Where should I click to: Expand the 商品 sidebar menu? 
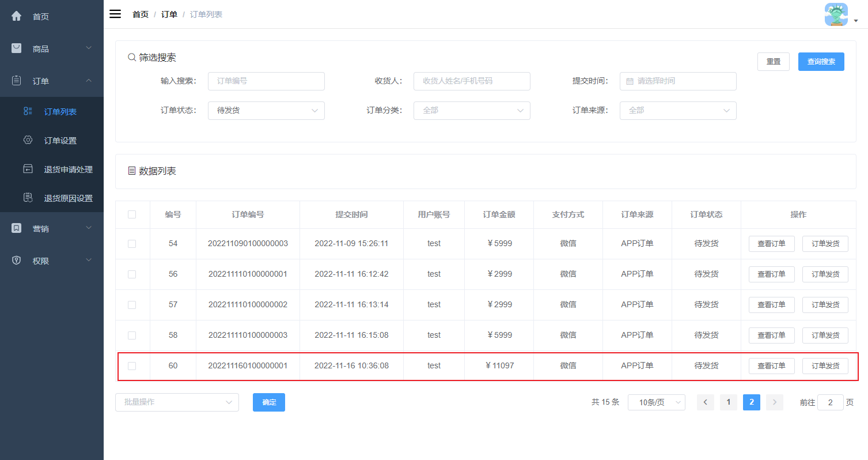point(52,48)
